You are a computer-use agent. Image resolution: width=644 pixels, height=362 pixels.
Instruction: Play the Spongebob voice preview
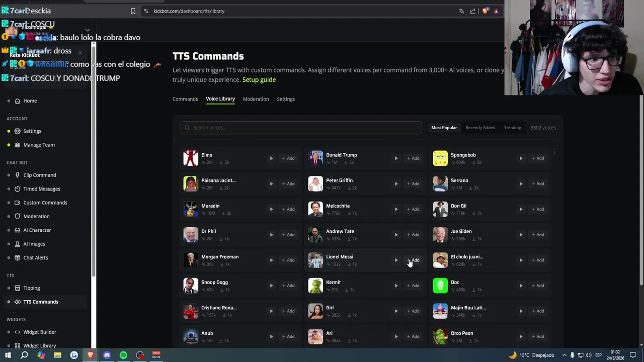click(521, 158)
